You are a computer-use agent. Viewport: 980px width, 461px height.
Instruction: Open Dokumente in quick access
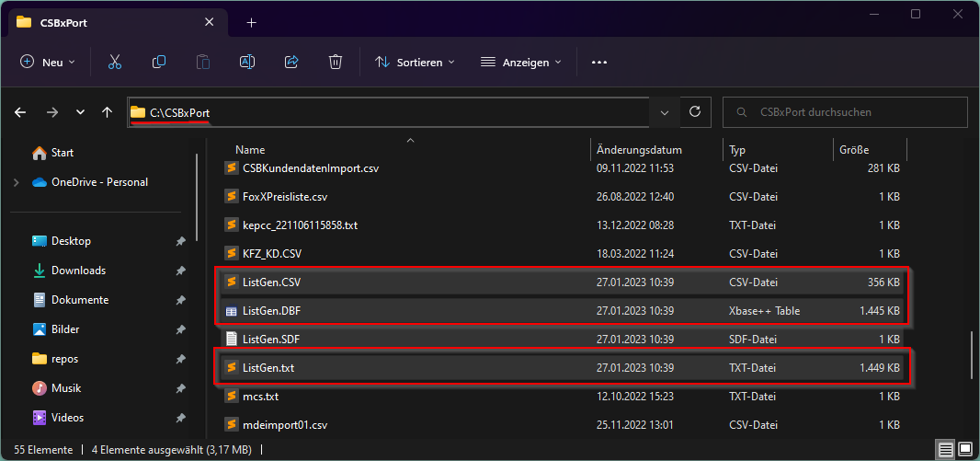pyautogui.click(x=70, y=300)
